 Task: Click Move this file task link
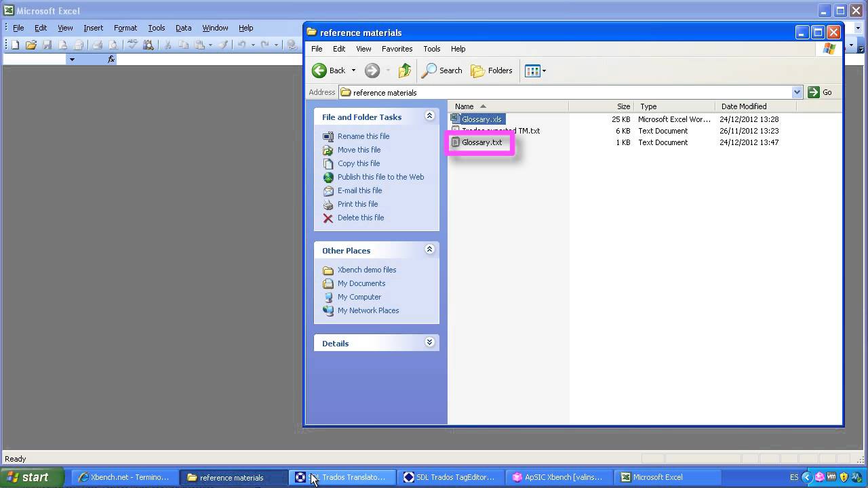[x=359, y=150]
